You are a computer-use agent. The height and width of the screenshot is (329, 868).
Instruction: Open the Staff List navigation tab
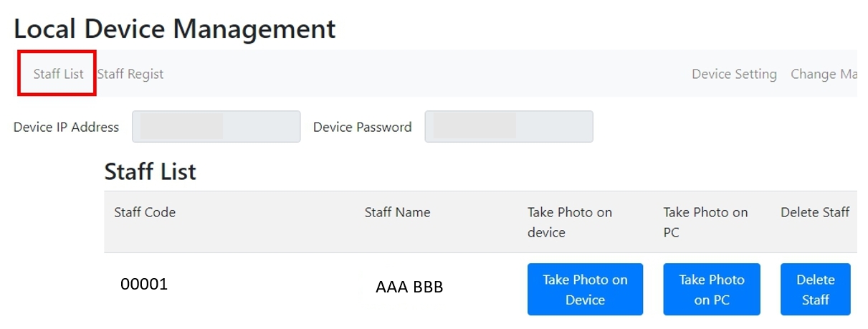[x=58, y=74]
